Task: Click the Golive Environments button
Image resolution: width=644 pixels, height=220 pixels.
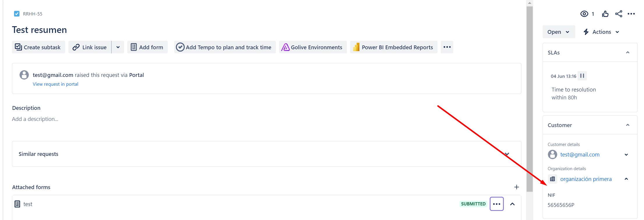Action: coord(313,47)
